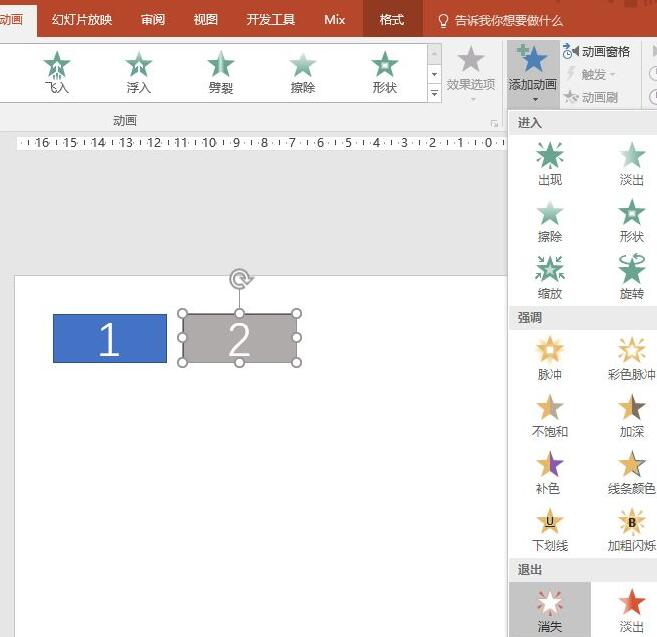657x637 pixels.
Task: Choose 彩色脉冲 color pulse emphasis effect
Action: click(631, 359)
